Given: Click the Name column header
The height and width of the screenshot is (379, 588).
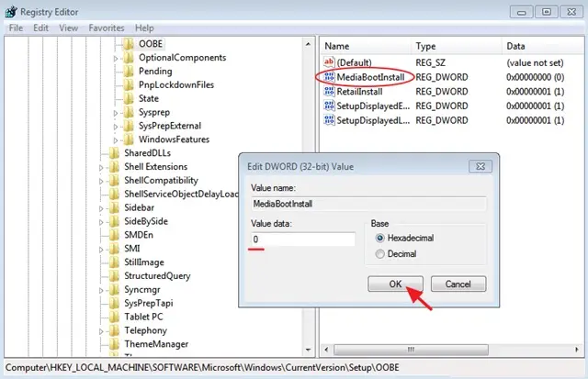Looking at the screenshot, I should [x=367, y=46].
